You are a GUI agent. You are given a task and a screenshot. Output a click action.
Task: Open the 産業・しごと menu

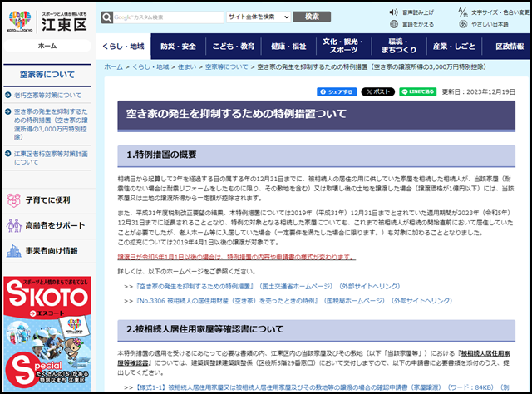(454, 47)
